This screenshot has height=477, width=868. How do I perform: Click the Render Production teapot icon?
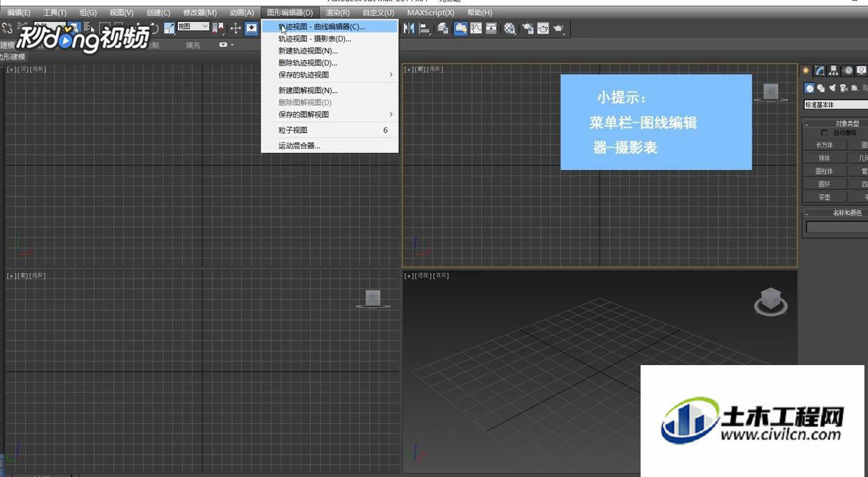pos(559,28)
